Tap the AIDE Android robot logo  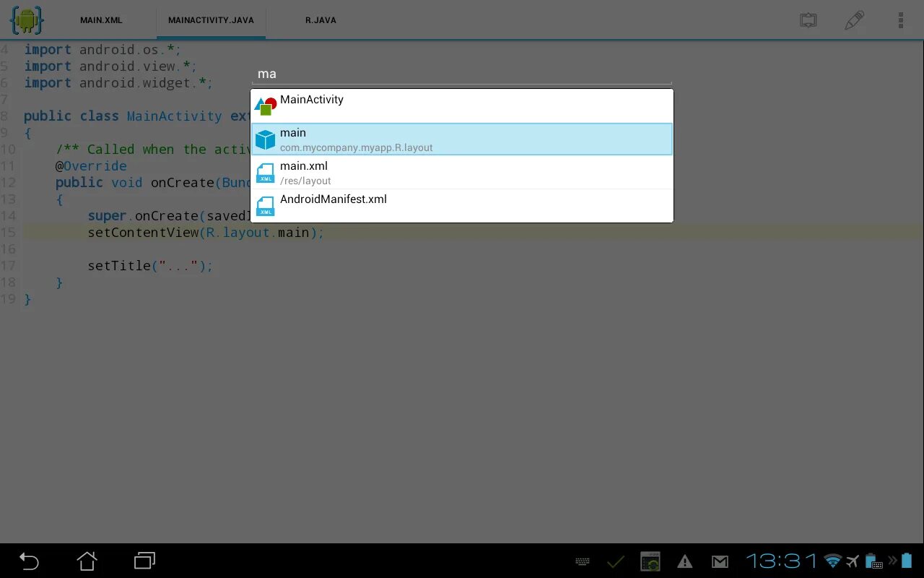tap(26, 20)
